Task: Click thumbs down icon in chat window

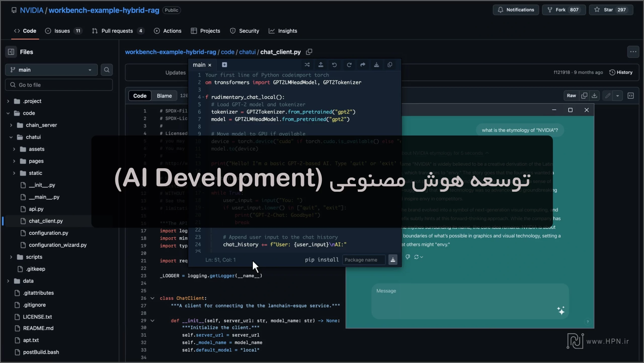Action: [408, 257]
